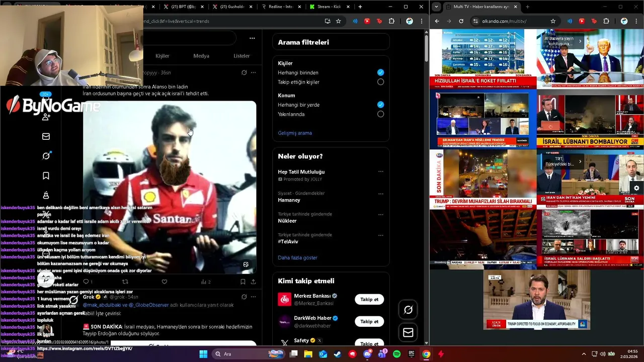Open Epic Games Launcher from taskbar
Image resolution: width=644 pixels, height=362 pixels.
tap(411, 354)
